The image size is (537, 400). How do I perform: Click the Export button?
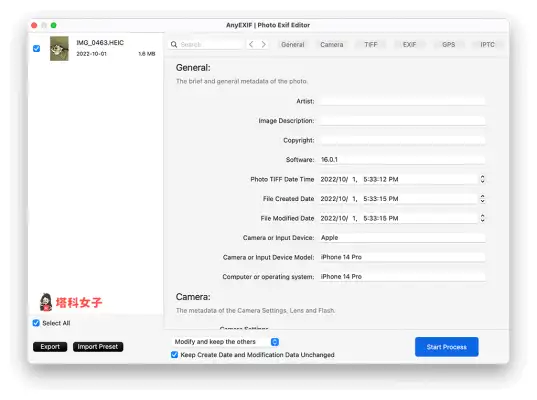click(50, 347)
